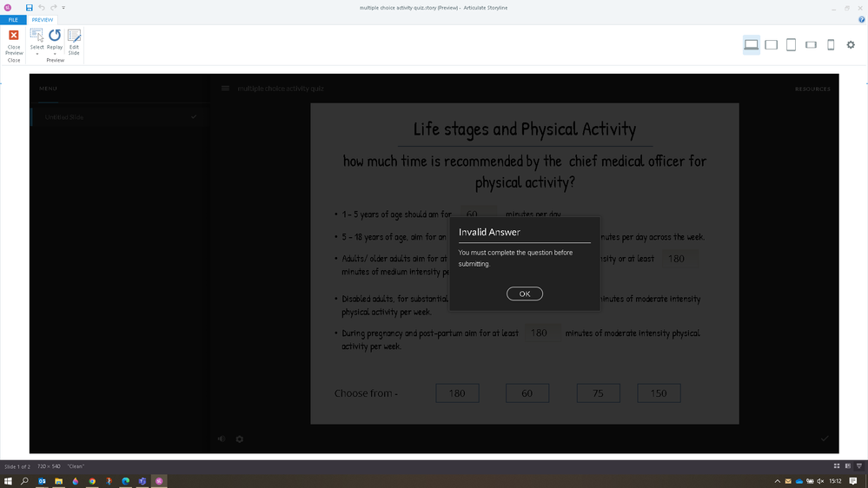Open player settings gear icon
Viewport: 868px width, 488px height.
click(239, 439)
